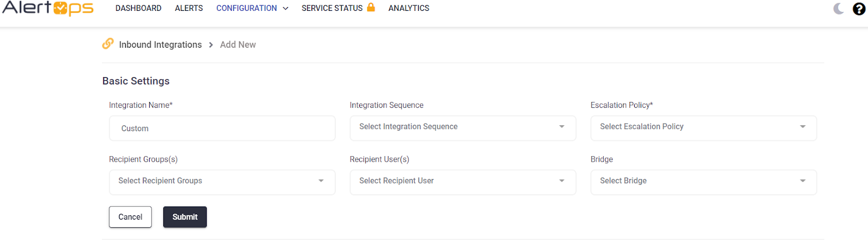Go to the Alerts page
This screenshot has height=250, width=868.
click(189, 8)
